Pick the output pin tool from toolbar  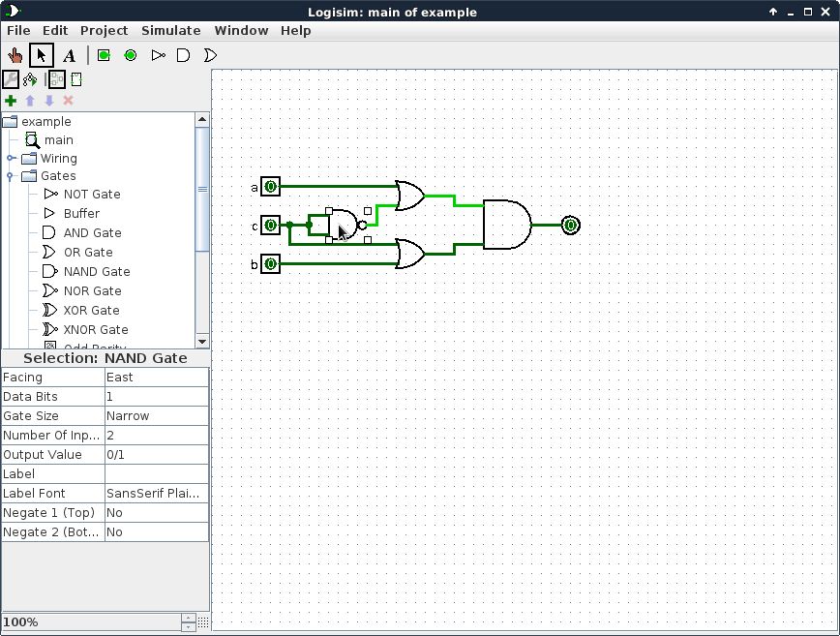point(130,55)
